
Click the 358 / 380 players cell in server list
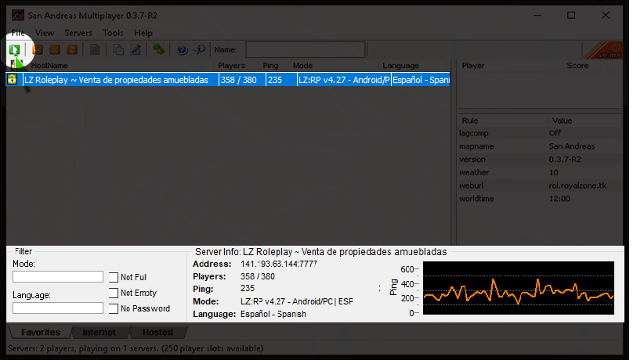[x=242, y=80]
